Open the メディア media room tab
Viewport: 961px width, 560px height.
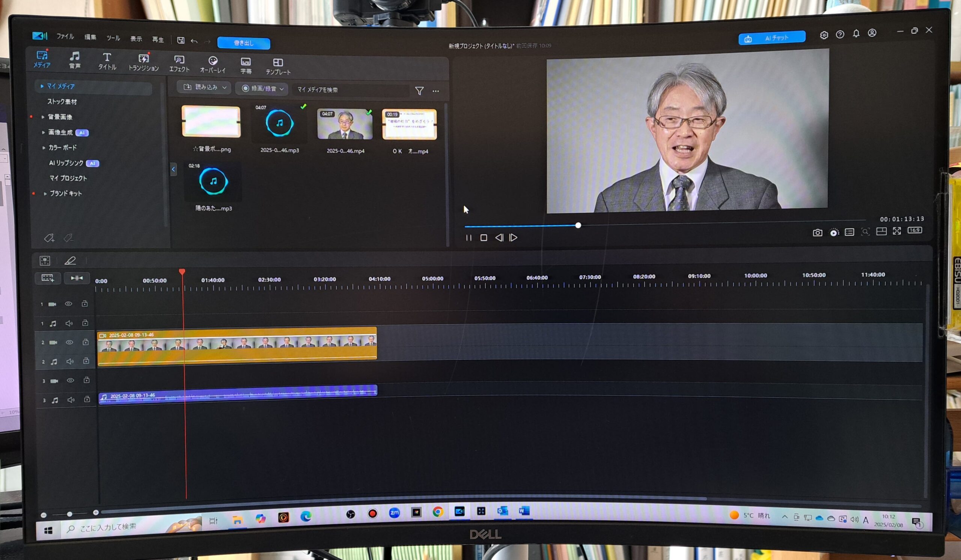(42, 59)
